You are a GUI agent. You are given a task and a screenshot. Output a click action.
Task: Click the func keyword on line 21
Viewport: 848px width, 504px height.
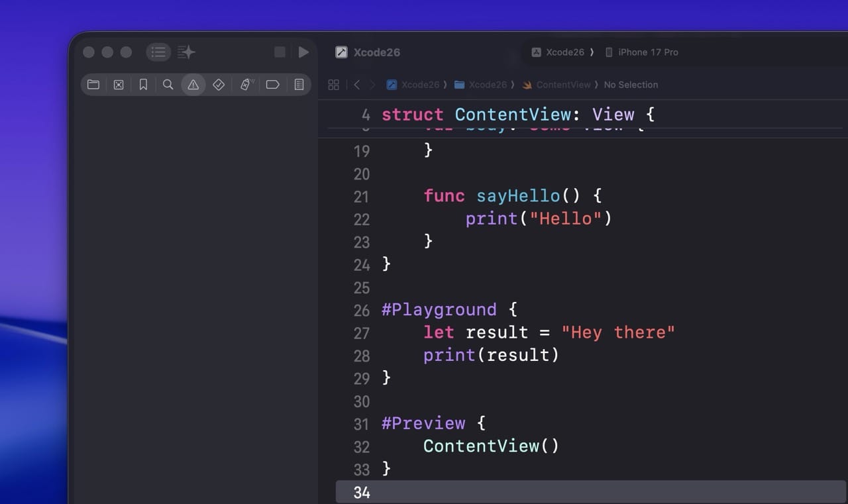coord(444,196)
